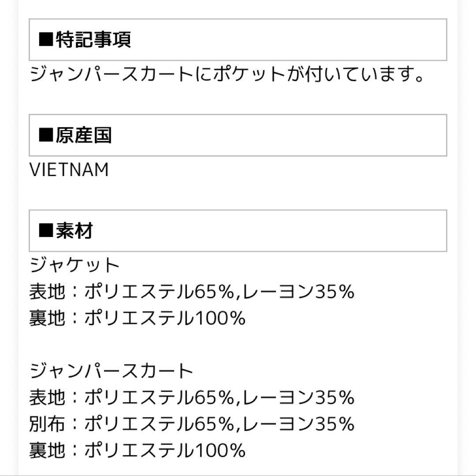
Task: Click the black square before 原産国
Action: pos(46,135)
